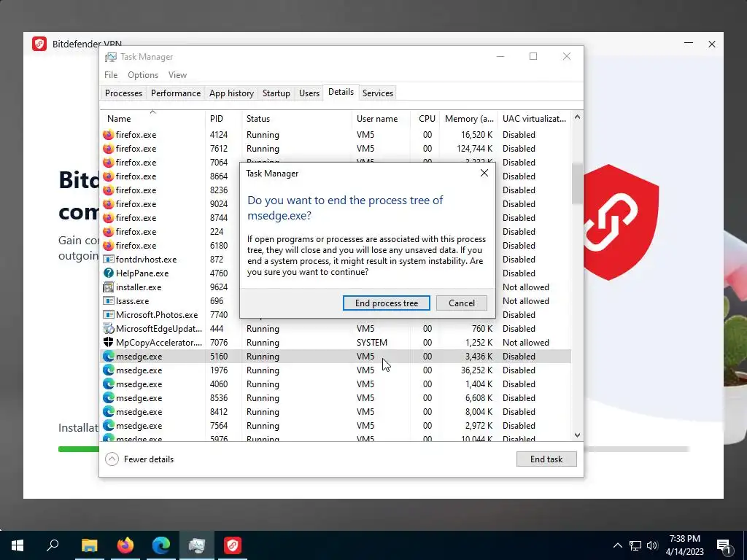Image resolution: width=747 pixels, height=560 pixels.
Task: Sort by the Status column header
Action: [297, 119]
